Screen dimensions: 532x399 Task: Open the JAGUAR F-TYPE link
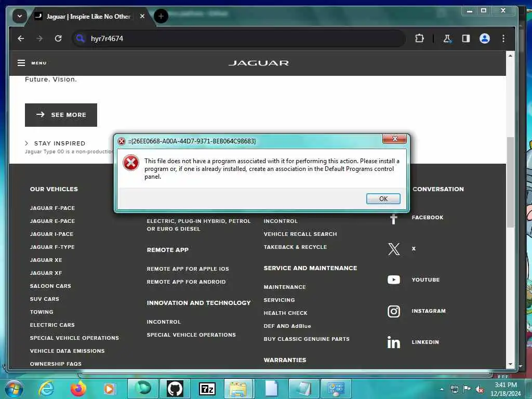52,247
